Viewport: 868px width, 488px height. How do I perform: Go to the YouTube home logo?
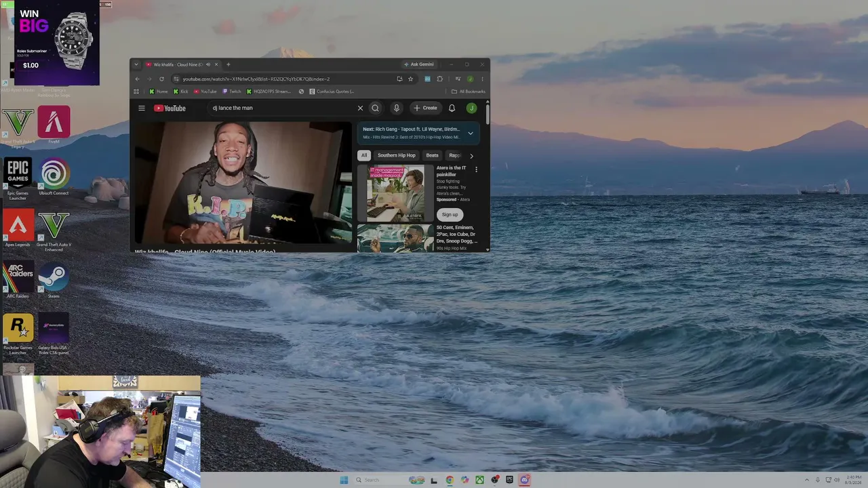pos(170,108)
